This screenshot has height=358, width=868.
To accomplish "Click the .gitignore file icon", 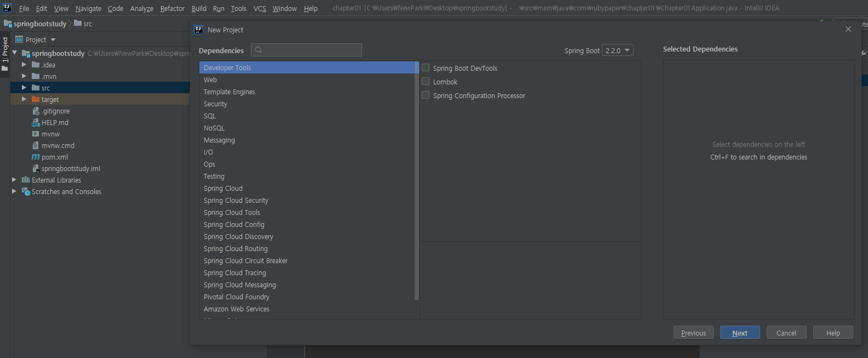I will click(x=36, y=111).
